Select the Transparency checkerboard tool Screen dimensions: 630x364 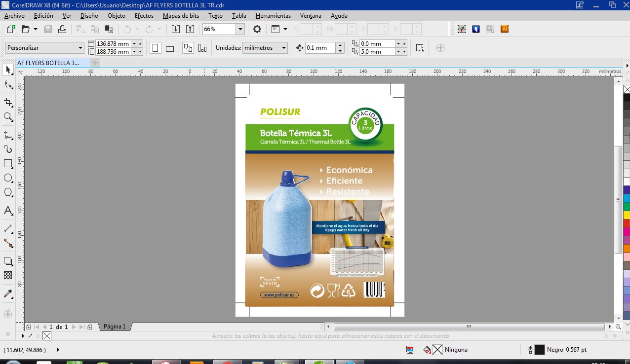[8, 276]
